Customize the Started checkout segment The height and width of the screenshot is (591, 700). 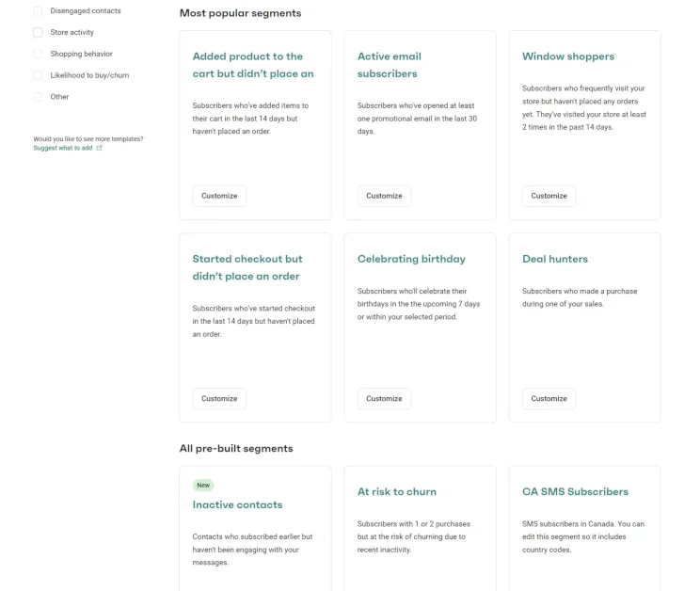coord(219,398)
